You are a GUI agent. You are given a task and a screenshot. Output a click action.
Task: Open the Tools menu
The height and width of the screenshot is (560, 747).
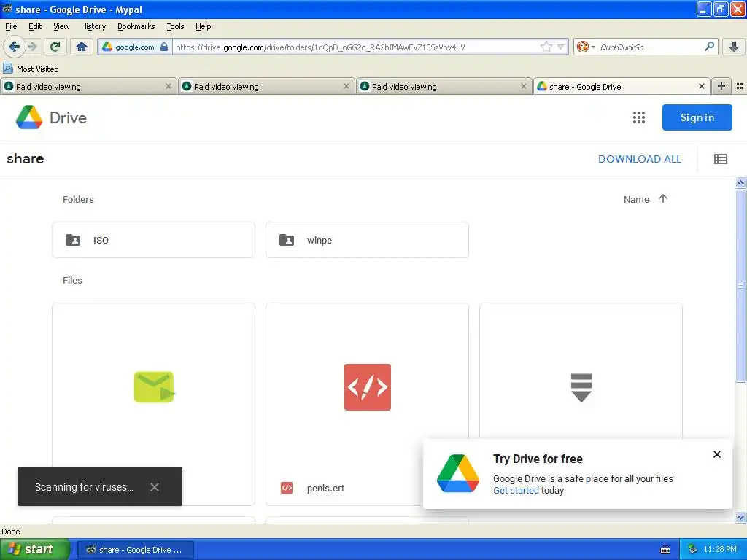coord(175,26)
